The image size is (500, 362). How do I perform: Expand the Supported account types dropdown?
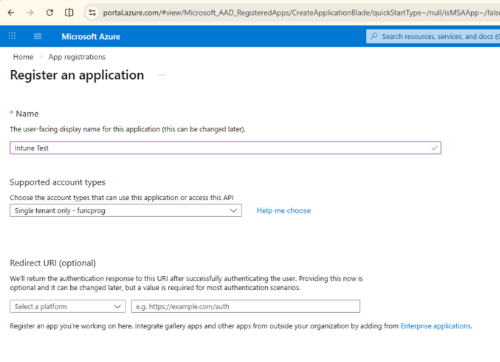[x=126, y=211]
